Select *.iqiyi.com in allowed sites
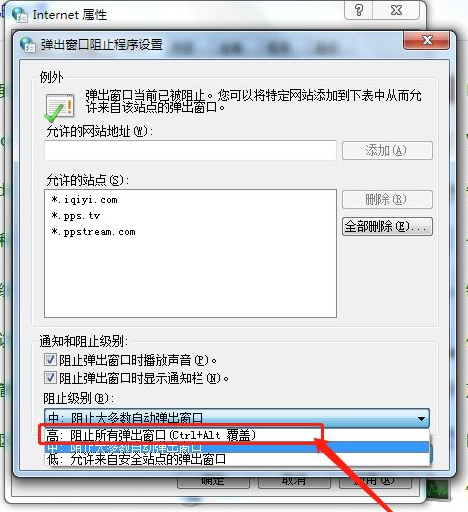 pos(84,200)
